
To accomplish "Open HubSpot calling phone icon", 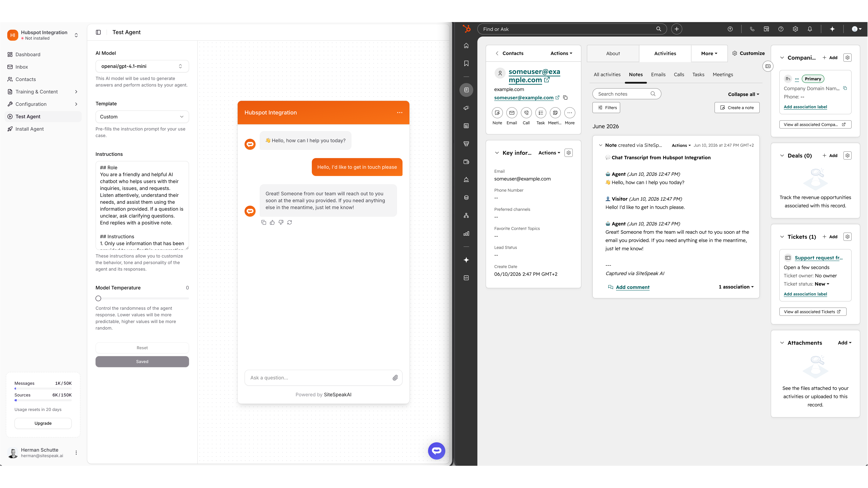I will click(x=752, y=29).
